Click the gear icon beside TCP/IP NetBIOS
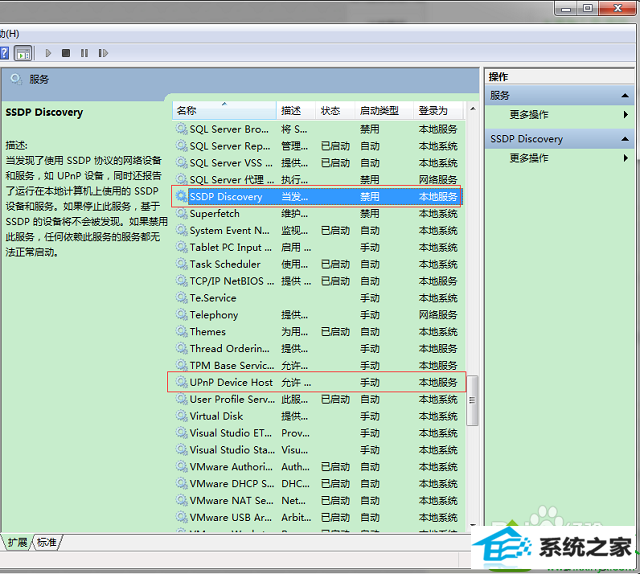 (181, 281)
